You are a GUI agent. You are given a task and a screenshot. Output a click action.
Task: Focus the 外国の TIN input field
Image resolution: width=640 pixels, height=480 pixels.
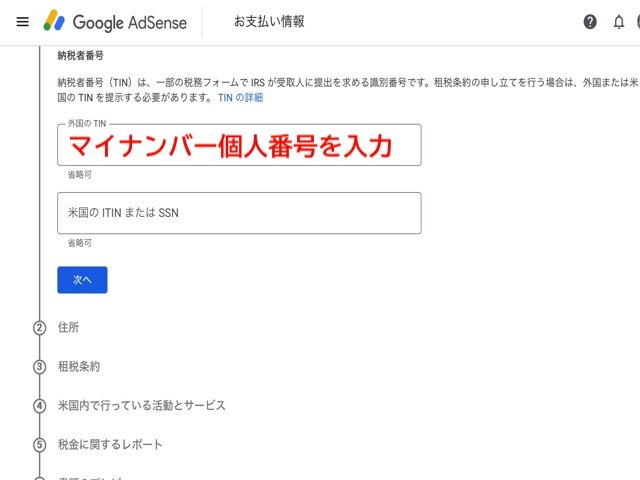(240, 145)
